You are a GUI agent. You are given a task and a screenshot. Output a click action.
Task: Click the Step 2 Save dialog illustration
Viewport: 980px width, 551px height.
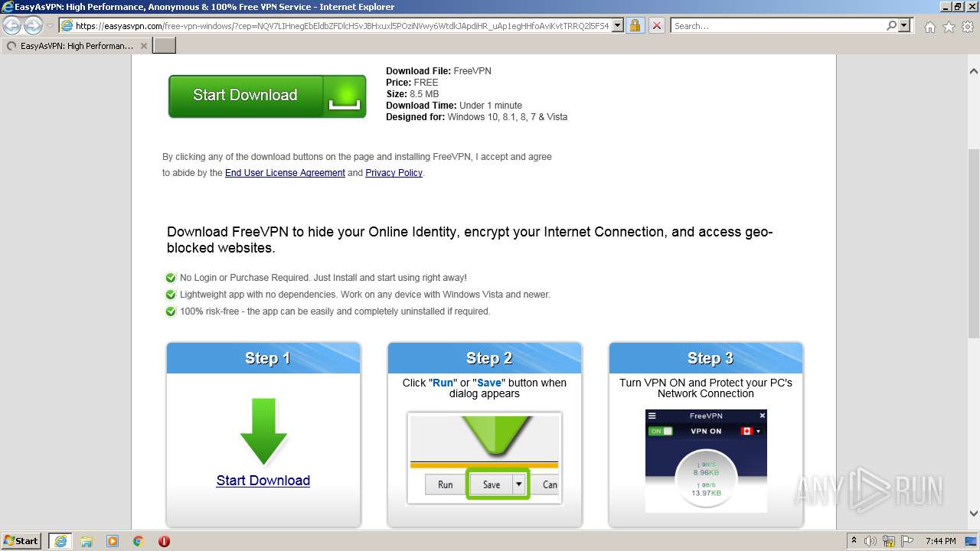tap(485, 458)
